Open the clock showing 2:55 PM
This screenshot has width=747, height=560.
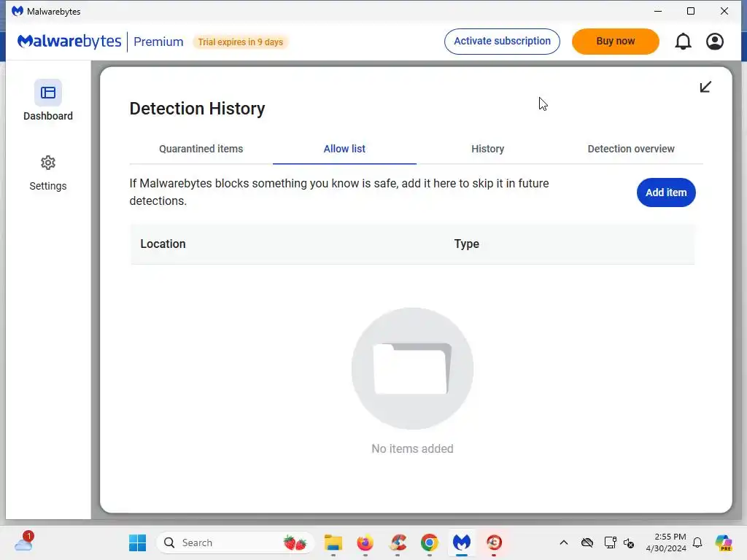pos(666,542)
